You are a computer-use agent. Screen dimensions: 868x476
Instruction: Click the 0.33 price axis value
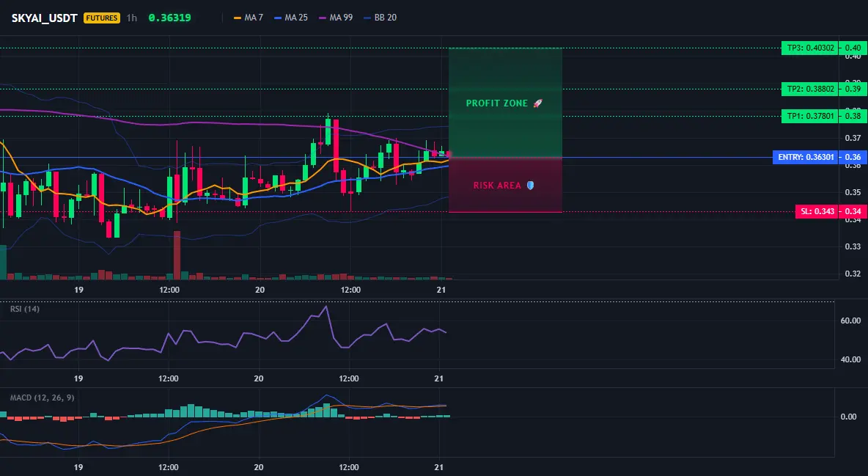click(853, 246)
